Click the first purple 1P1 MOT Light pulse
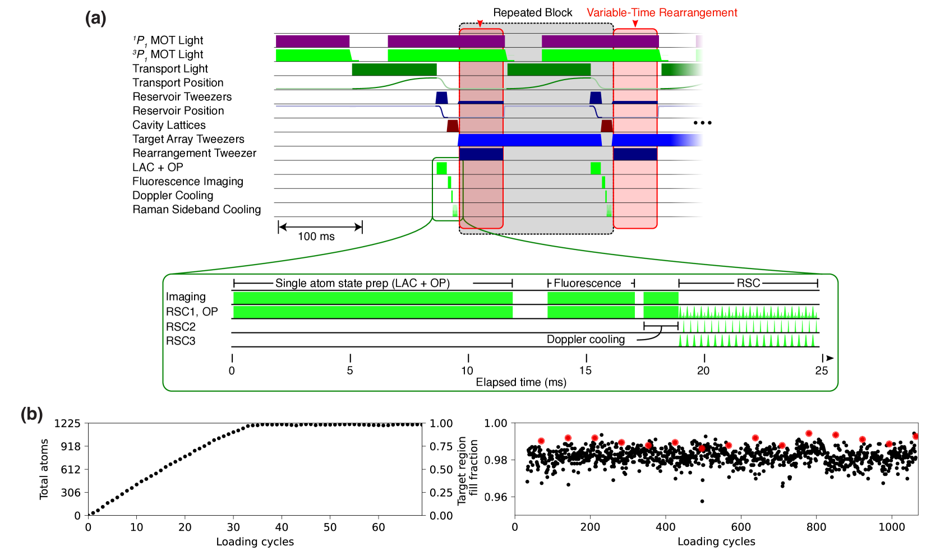The image size is (931, 560). (312, 41)
